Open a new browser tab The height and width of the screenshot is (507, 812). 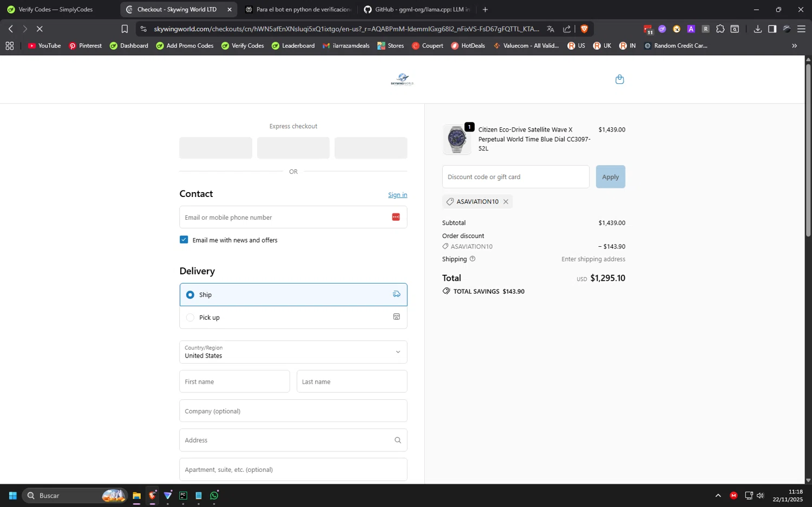pos(485,10)
